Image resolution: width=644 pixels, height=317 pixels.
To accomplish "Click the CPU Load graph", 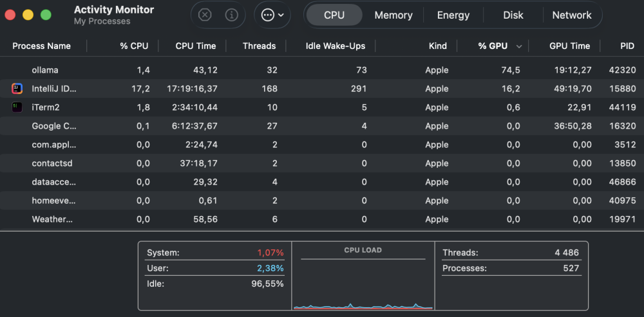I will (x=363, y=284).
